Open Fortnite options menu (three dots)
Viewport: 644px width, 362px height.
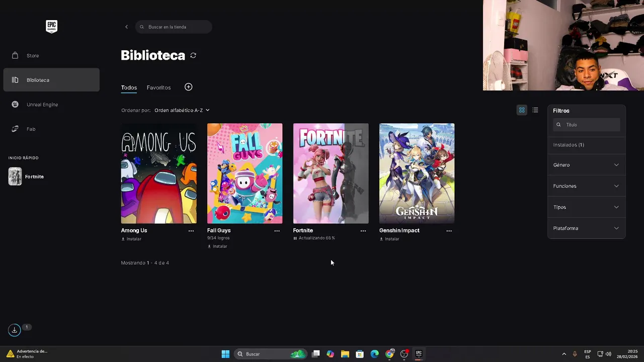pyautogui.click(x=363, y=231)
